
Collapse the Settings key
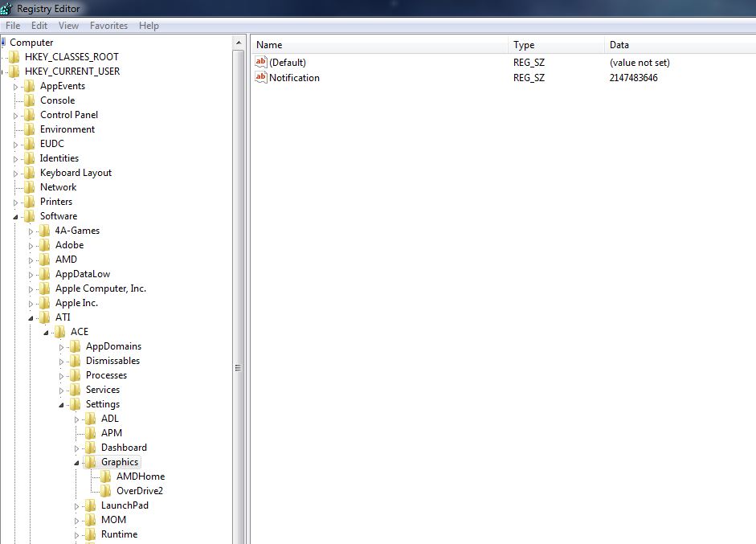(61, 405)
